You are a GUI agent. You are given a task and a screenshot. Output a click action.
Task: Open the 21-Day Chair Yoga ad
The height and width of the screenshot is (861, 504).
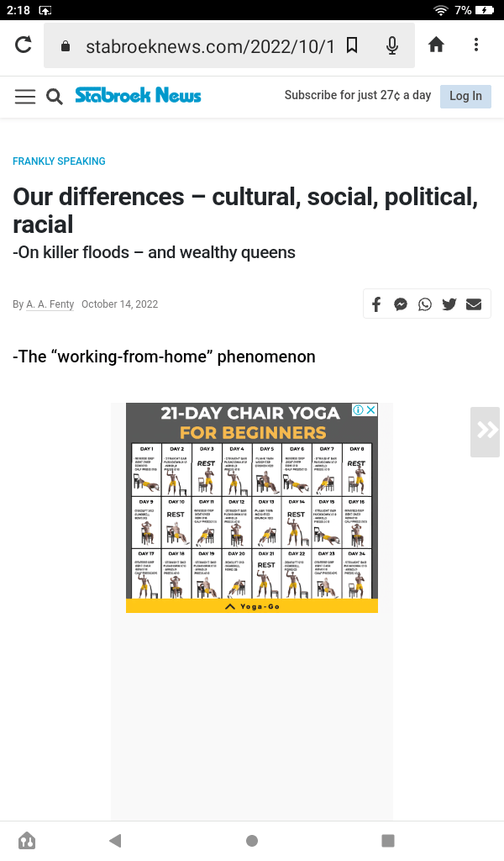251,508
